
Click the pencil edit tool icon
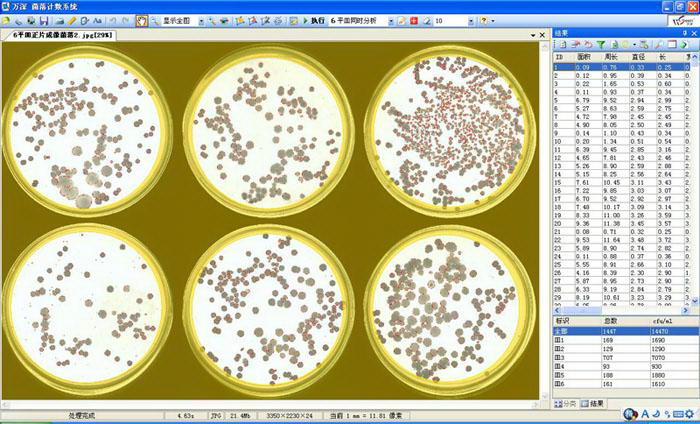[x=72, y=20]
